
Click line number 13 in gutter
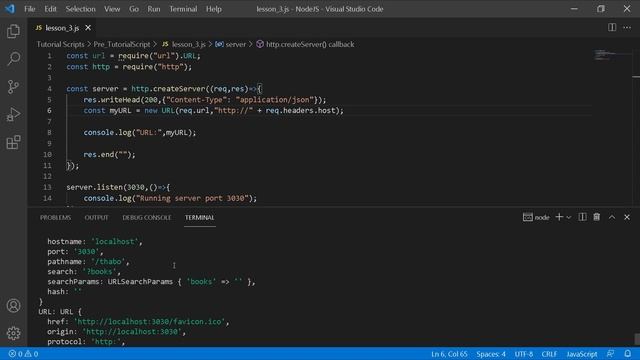coord(47,187)
